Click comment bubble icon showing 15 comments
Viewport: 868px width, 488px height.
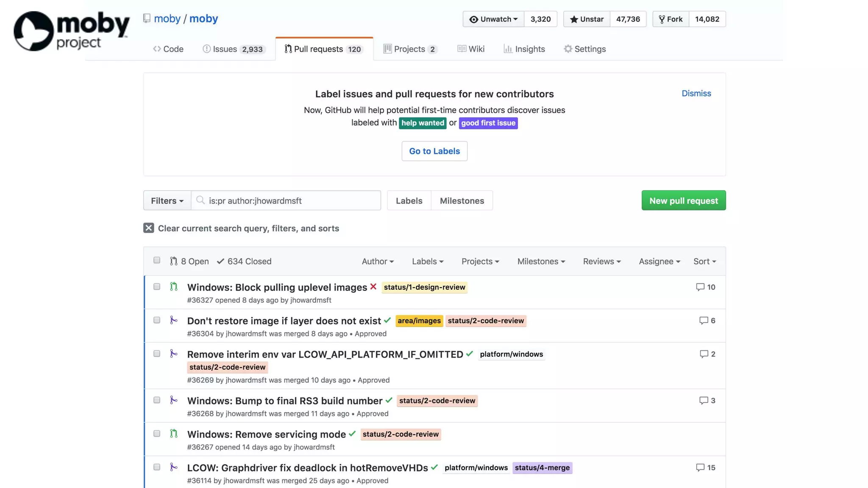[700, 467]
